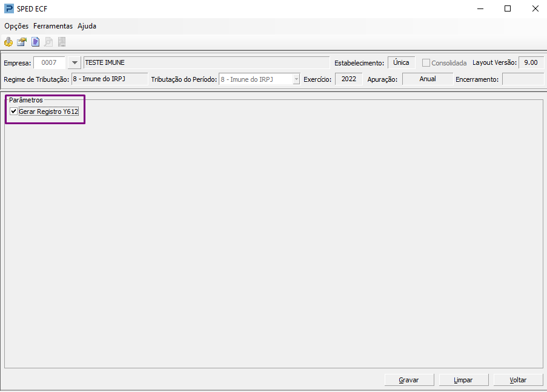Viewport: 547px width, 392px height.
Task: Click the Layout Versão label
Action: pyautogui.click(x=494, y=63)
